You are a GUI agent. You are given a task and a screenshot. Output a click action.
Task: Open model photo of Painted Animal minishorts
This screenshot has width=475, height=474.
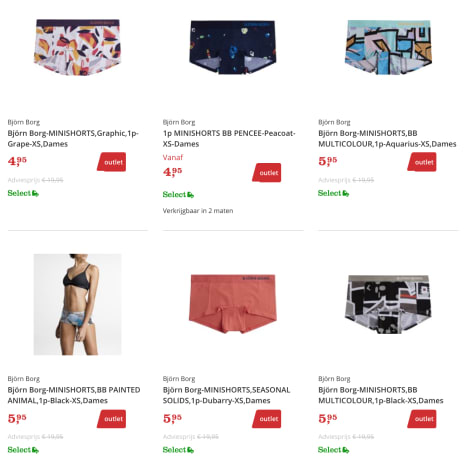coord(78,304)
